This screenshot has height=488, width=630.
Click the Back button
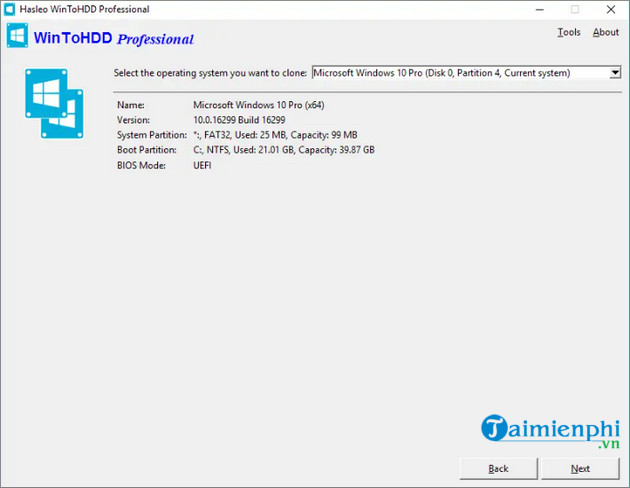click(x=498, y=468)
